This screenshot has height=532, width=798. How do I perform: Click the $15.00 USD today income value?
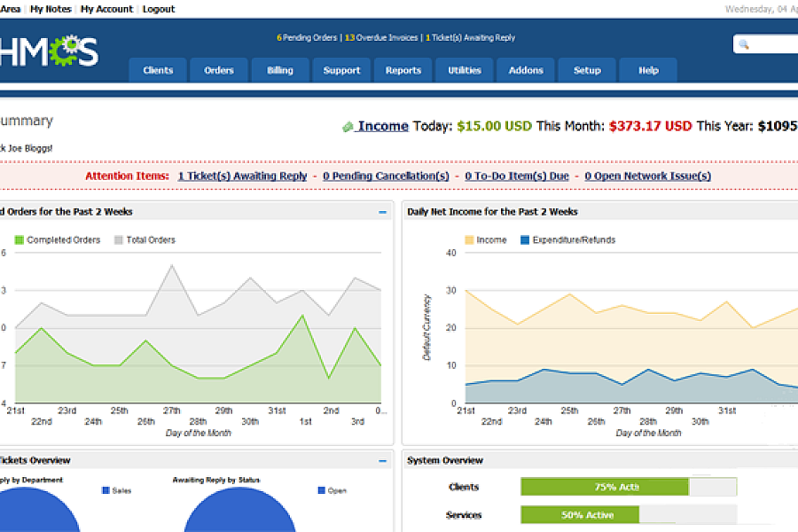click(x=494, y=126)
